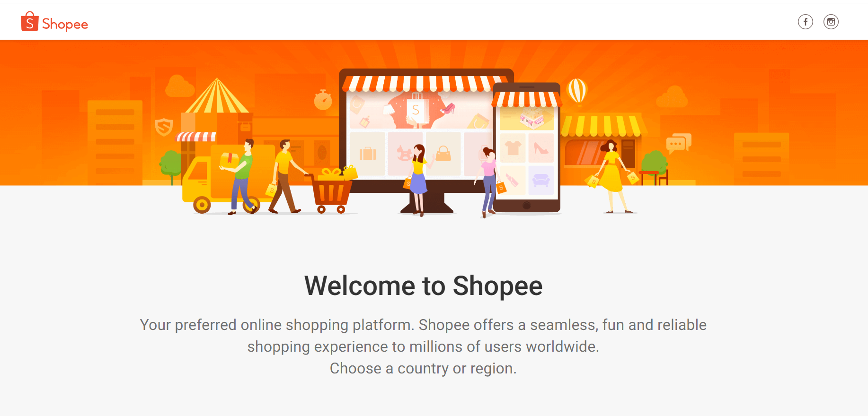Click the T-shirt tile on phone screen
The width and height of the screenshot is (868, 416).
(513, 148)
